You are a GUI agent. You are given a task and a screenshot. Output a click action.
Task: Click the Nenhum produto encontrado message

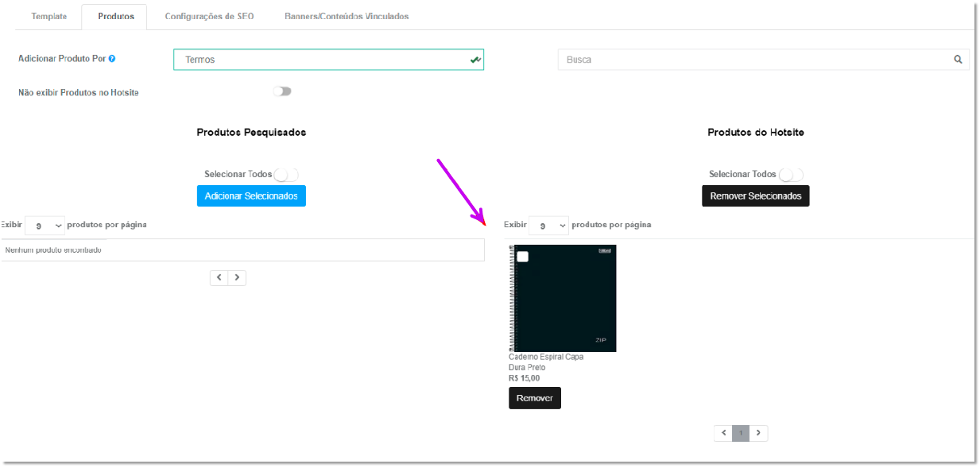coord(53,250)
